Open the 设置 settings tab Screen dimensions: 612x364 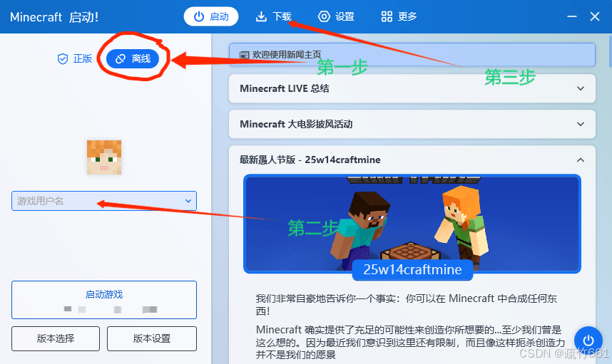tap(336, 16)
